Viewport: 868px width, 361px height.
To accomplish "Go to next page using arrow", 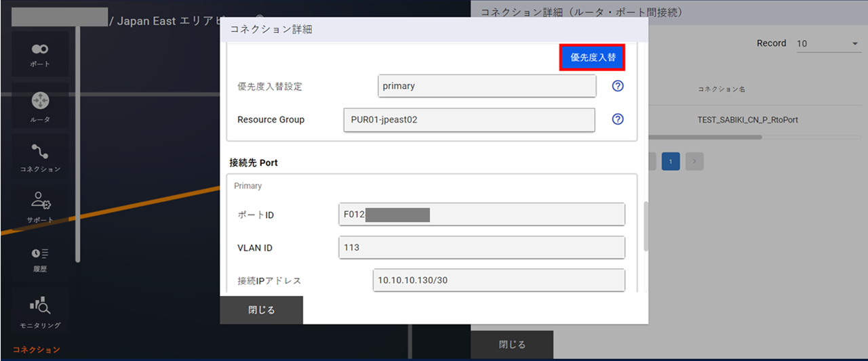I will point(694,161).
